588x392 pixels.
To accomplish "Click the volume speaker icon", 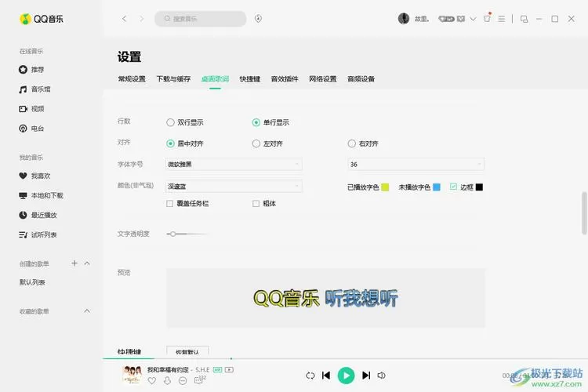I will click(x=381, y=376).
